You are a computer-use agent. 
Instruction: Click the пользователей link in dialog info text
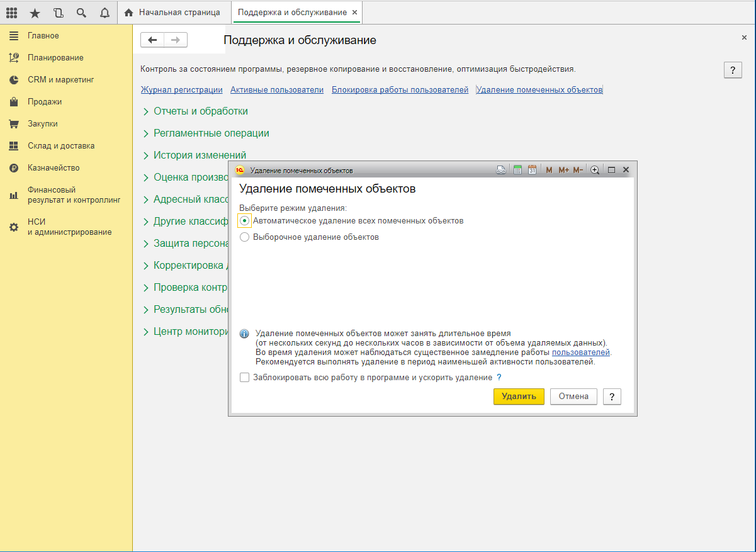point(581,352)
